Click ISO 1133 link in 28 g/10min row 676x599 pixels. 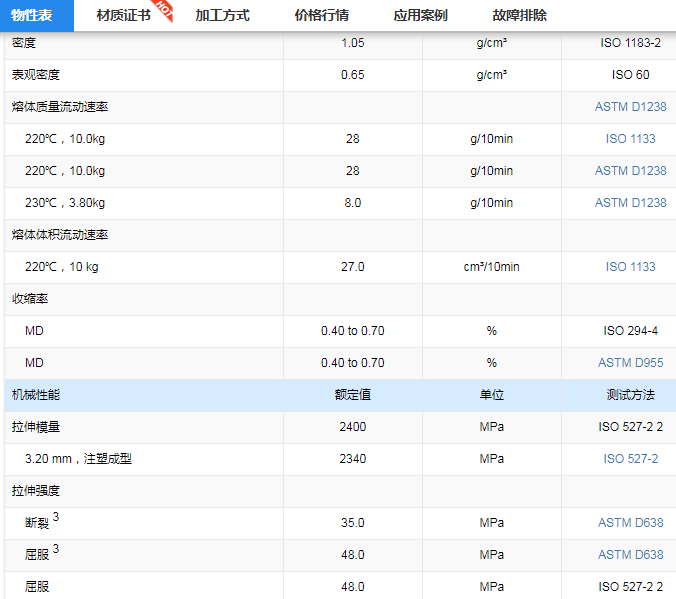(x=630, y=139)
